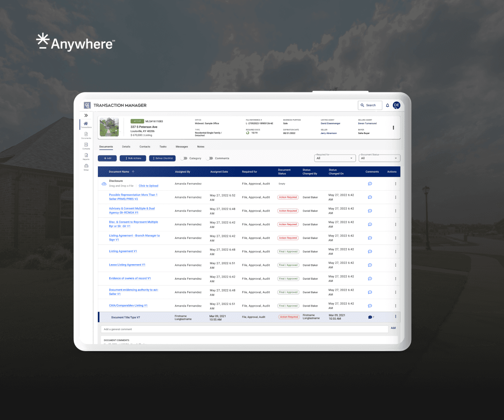This screenshot has width=504, height=420.
Task: Click the property photo thumbnail
Action: tap(109, 127)
